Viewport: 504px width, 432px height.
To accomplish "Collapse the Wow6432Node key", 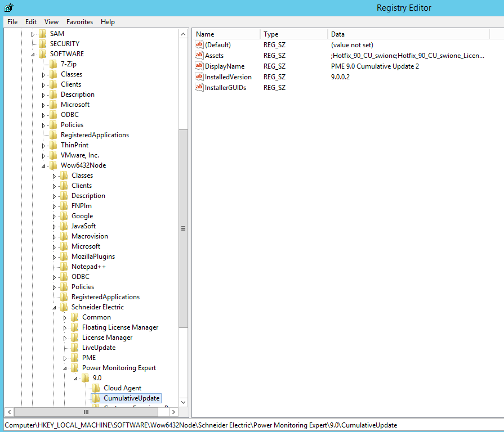I will (43, 166).
